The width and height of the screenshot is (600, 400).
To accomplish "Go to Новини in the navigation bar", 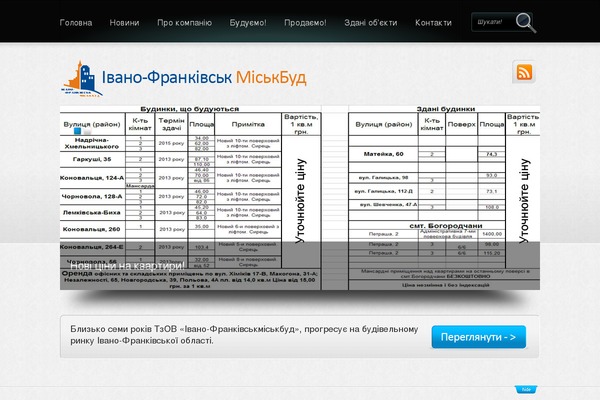I will [x=124, y=23].
